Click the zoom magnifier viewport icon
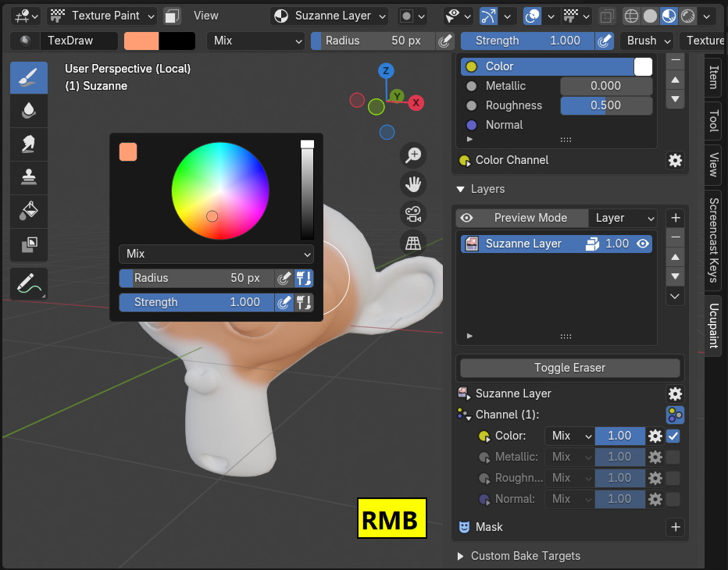The image size is (728, 570). coord(412,155)
